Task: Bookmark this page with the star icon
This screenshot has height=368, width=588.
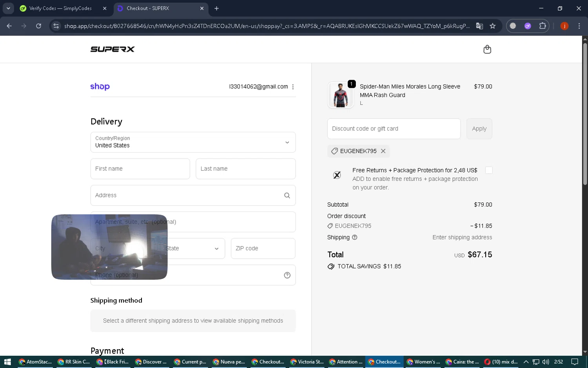Action: pos(493,26)
